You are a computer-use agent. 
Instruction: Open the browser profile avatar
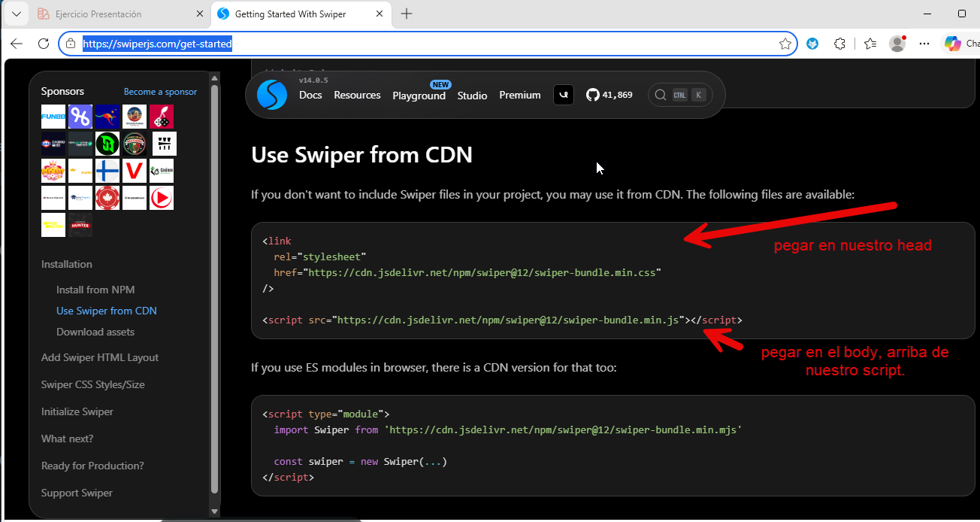tap(897, 44)
